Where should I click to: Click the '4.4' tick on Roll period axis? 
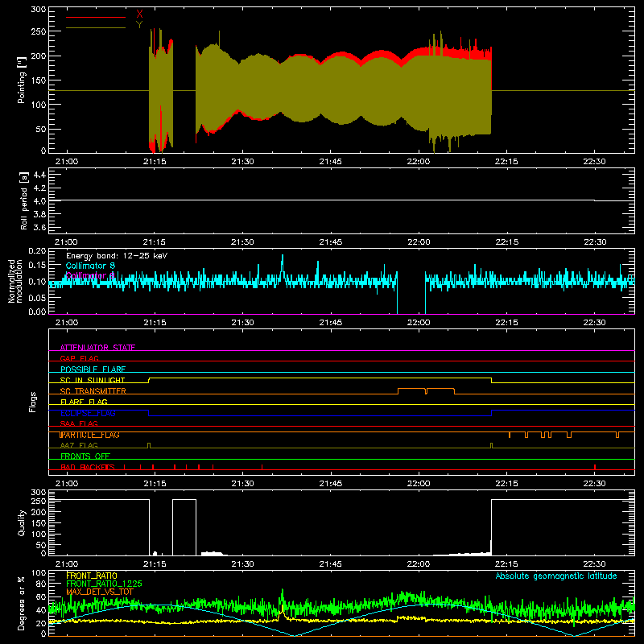pos(39,175)
